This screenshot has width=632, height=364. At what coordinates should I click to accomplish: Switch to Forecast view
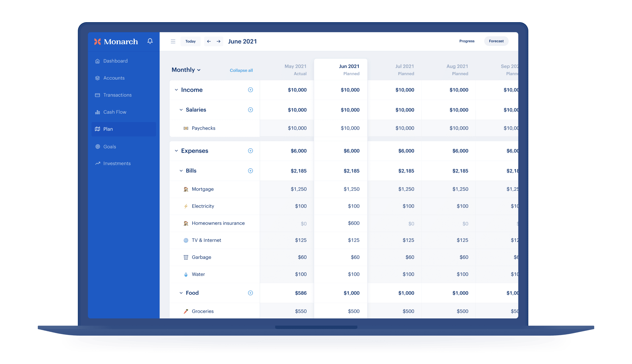[x=496, y=41]
